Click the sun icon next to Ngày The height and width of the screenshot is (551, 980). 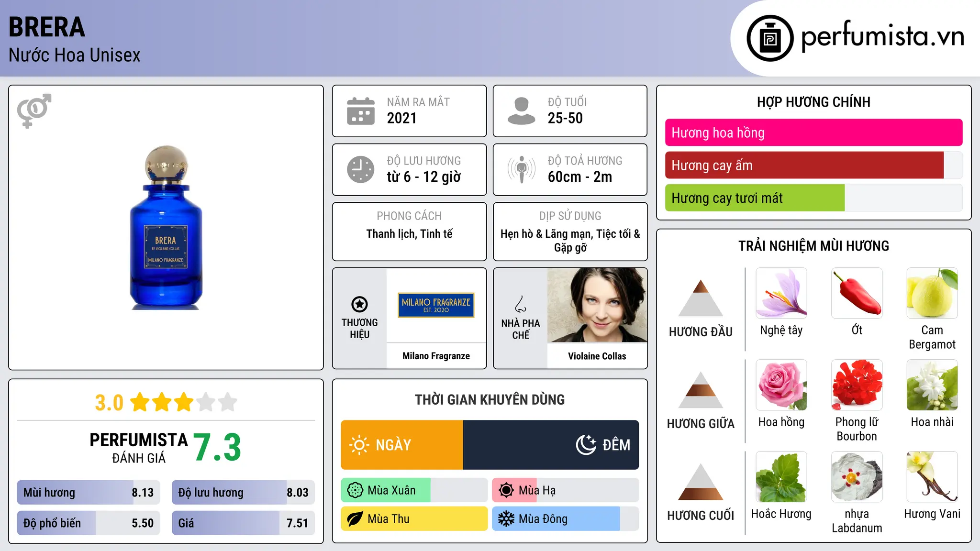coord(359,445)
